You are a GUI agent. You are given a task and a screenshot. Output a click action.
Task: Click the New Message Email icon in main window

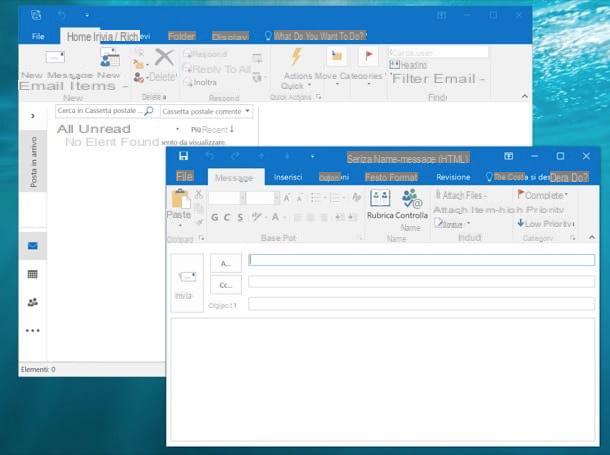tap(55, 58)
